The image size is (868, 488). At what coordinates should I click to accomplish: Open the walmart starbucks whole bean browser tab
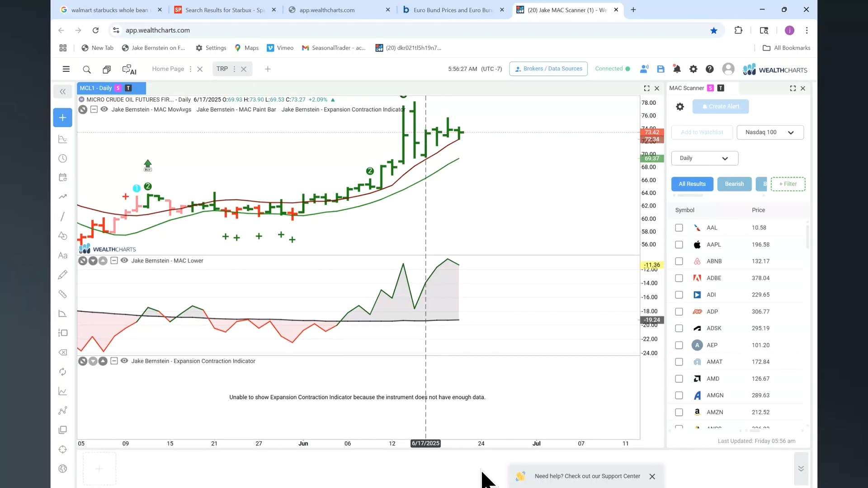(x=110, y=10)
